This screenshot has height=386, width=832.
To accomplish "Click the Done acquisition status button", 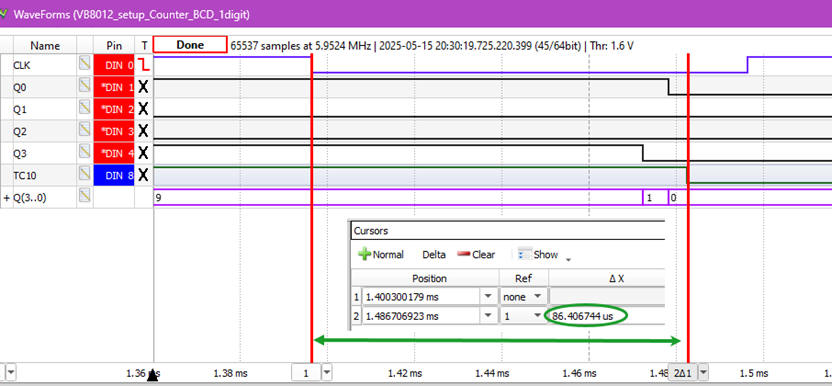I will 190,45.
